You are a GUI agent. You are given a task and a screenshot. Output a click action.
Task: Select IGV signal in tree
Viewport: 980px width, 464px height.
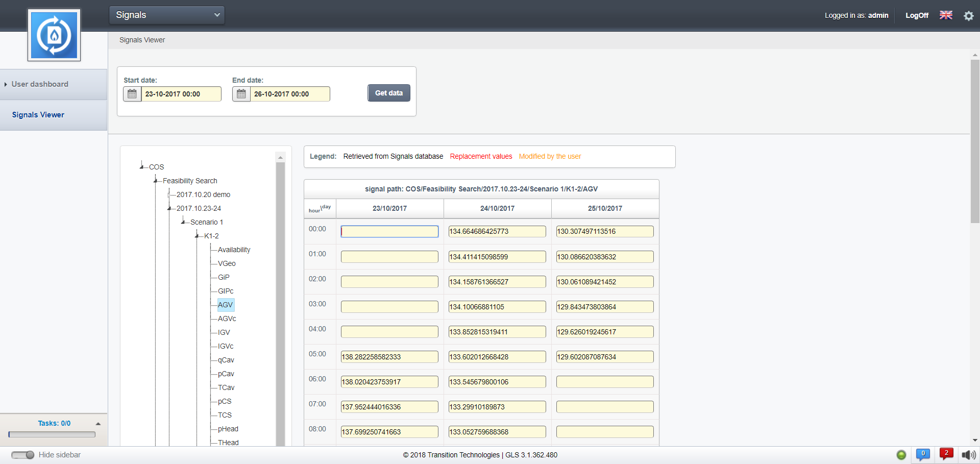[224, 332]
